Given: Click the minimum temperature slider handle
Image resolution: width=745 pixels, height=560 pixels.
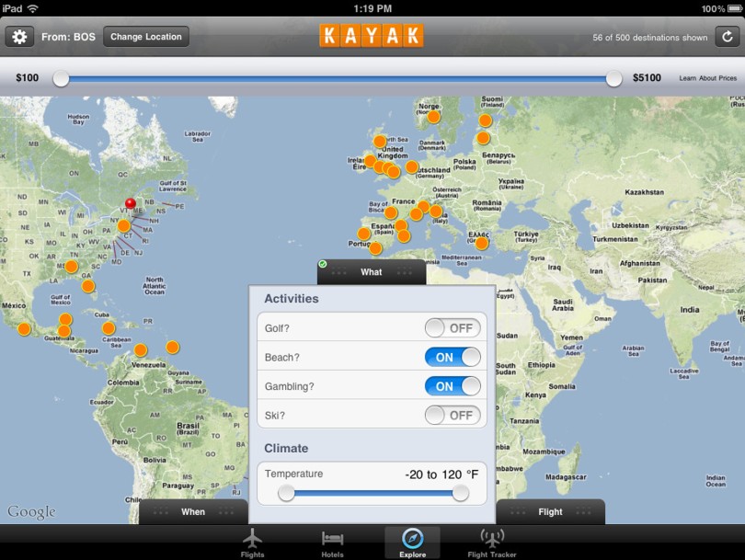Looking at the screenshot, I should pyautogui.click(x=286, y=493).
